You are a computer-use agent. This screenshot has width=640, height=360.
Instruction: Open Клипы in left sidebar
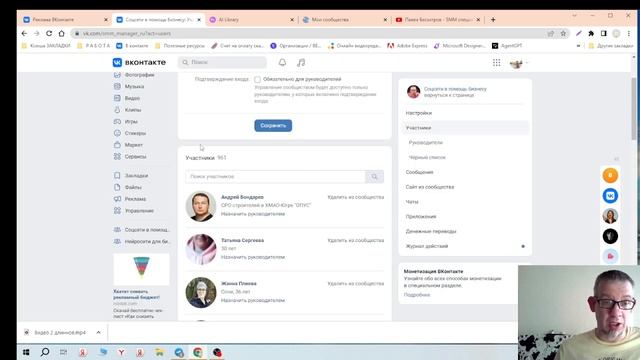[x=127, y=110]
